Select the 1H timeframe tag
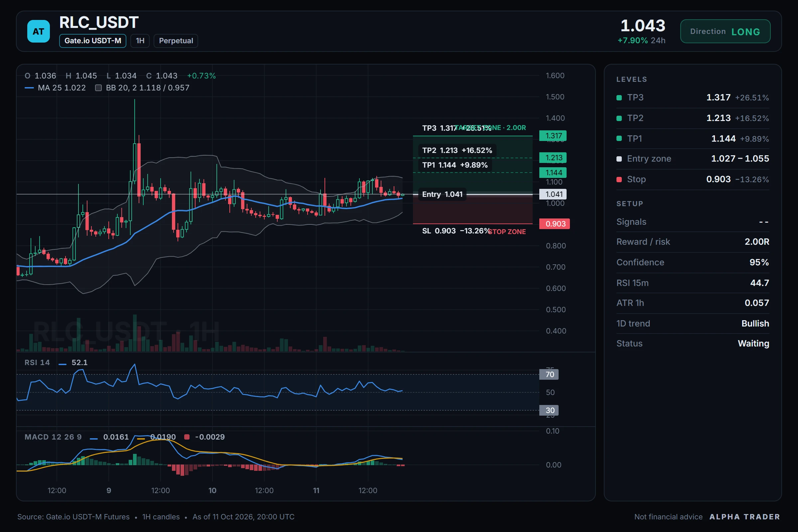The width and height of the screenshot is (798, 532). [140, 41]
